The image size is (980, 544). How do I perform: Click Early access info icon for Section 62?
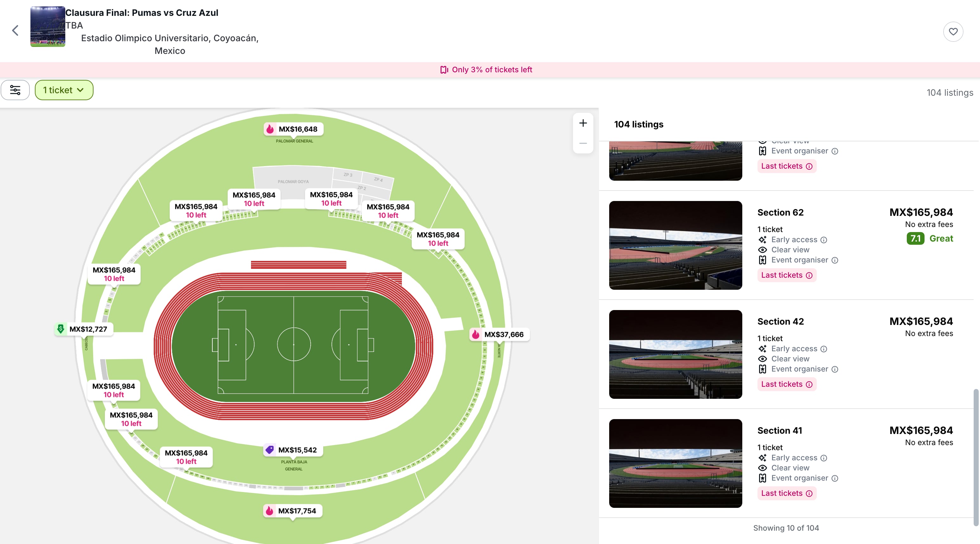824,240
